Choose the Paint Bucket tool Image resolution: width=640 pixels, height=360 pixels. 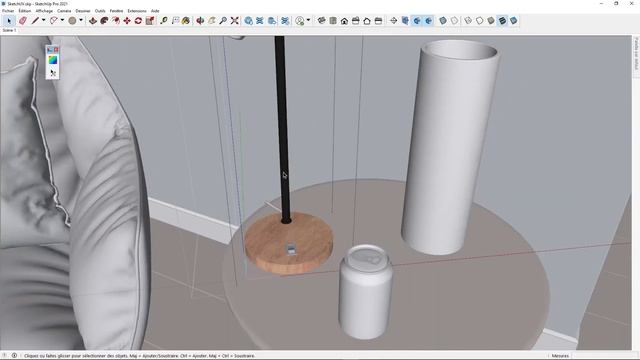186,20
